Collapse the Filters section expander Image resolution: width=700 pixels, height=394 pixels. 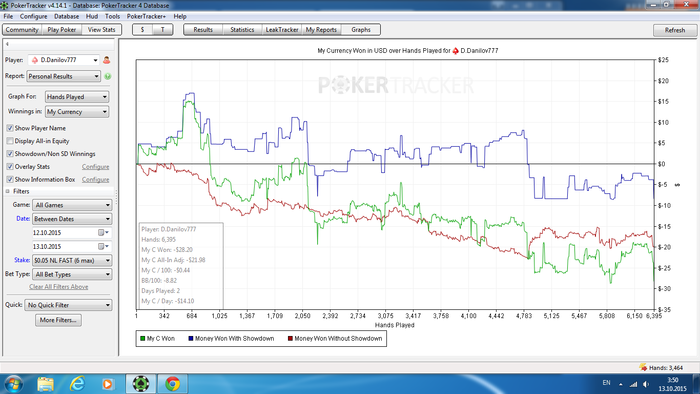8,191
